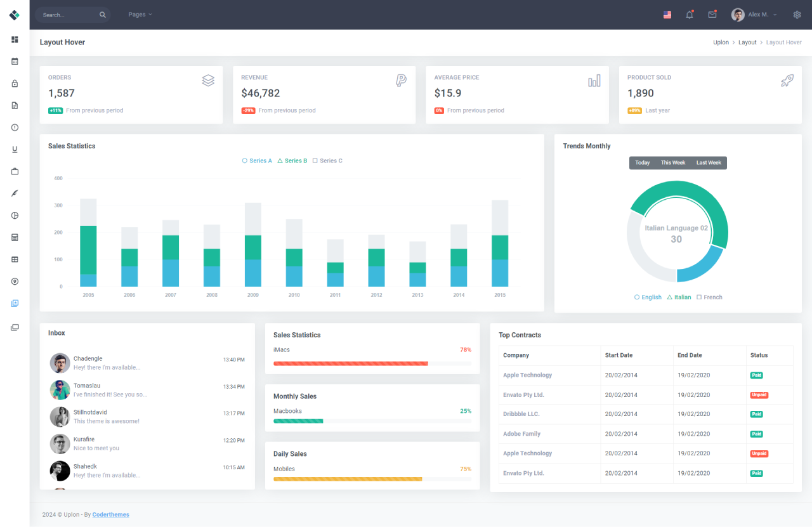Click the search magnifier icon
This screenshot has height=527, width=812.
tap(103, 15)
